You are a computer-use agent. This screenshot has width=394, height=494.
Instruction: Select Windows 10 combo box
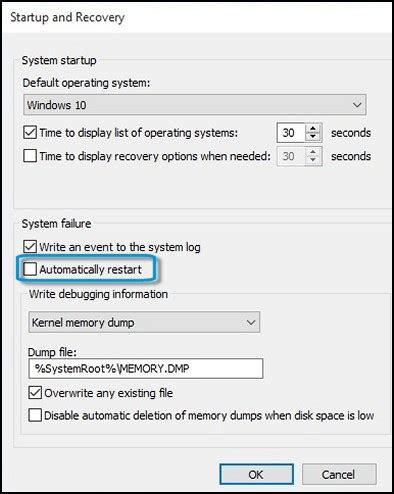[195, 105]
